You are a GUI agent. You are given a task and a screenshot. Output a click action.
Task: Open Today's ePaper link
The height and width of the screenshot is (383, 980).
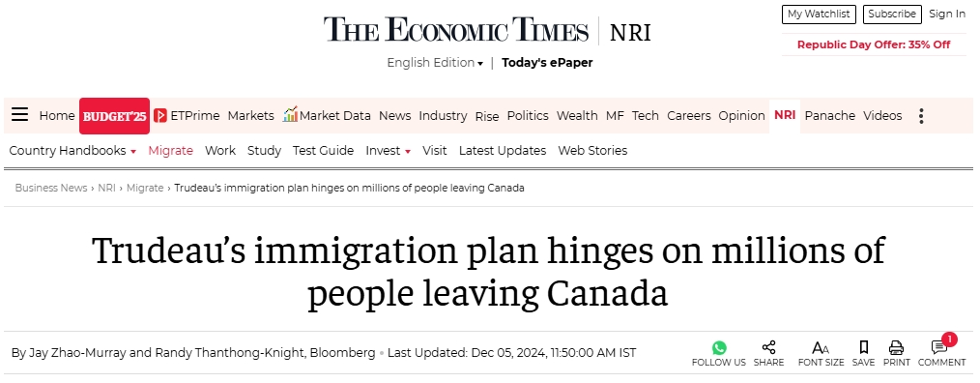(547, 63)
